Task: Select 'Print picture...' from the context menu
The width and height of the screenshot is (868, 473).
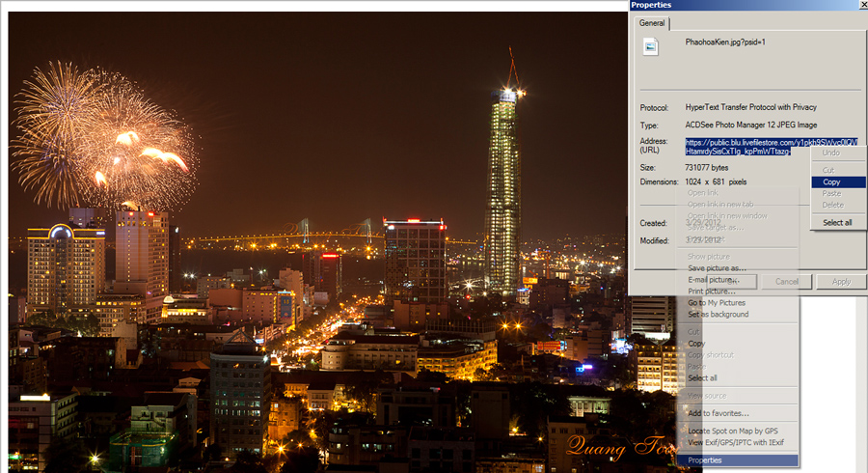Action: coord(712,292)
